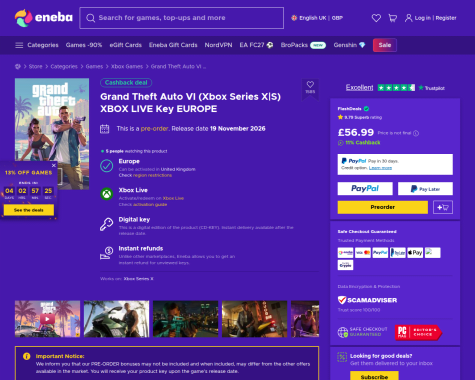This screenshot has height=380, width=475.
Task: Open region restrictions link
Action: [152, 175]
